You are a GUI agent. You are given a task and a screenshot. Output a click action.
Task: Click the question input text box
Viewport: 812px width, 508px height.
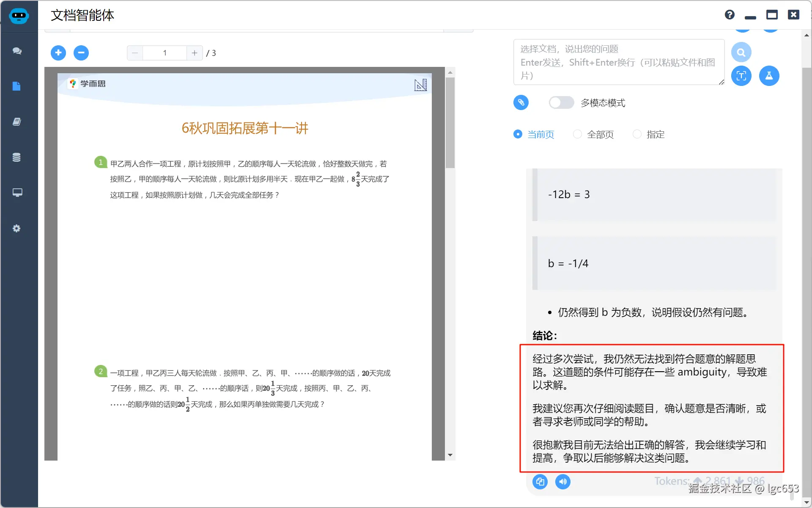click(618, 62)
